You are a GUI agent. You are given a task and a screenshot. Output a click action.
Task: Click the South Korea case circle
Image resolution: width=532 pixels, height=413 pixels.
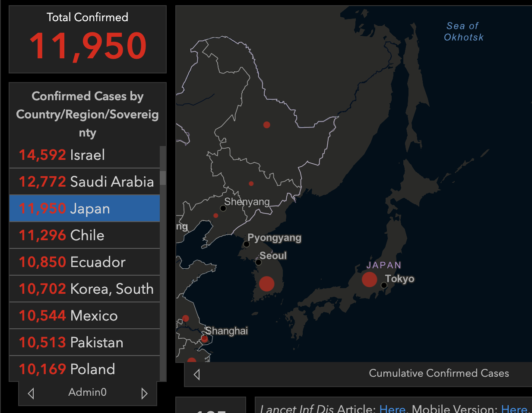pos(266,284)
